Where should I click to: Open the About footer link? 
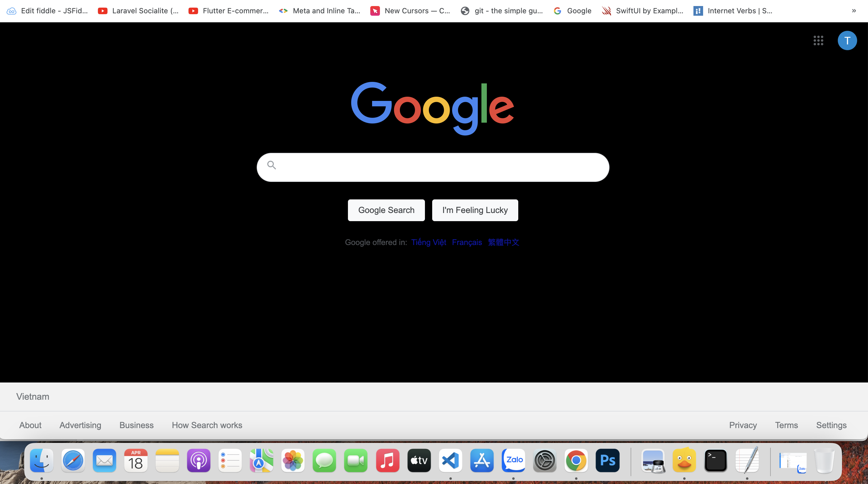pos(30,425)
